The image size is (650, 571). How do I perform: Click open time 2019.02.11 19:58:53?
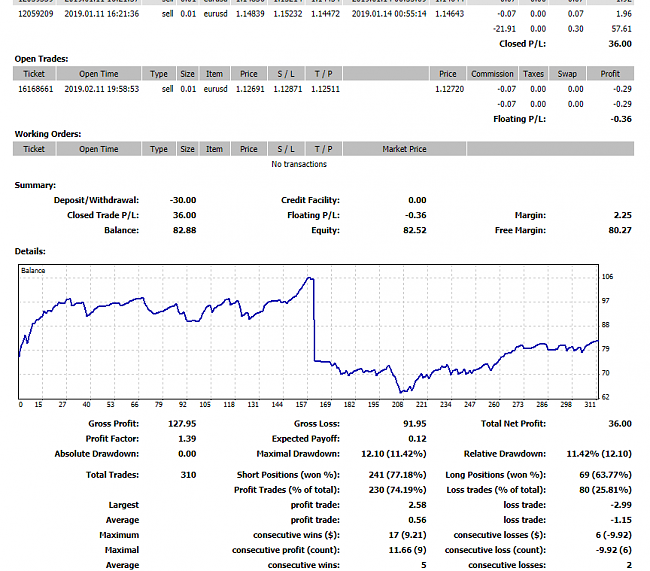tap(102, 89)
